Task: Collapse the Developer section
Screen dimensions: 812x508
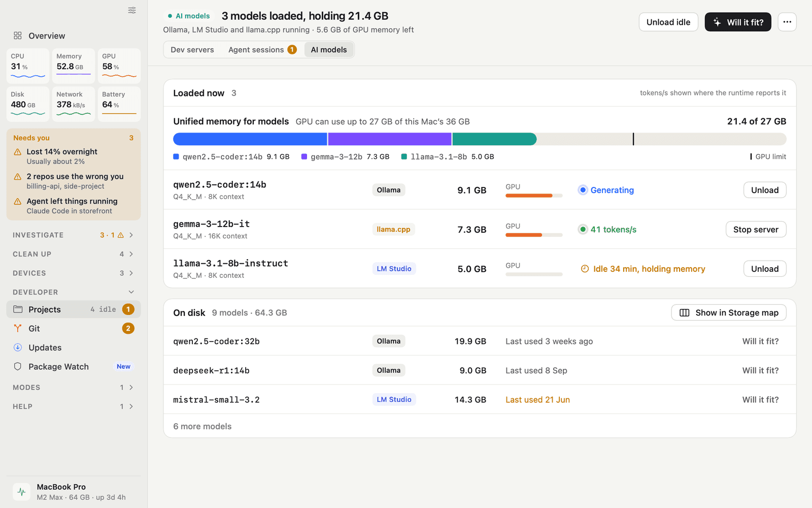Action: 73,292
